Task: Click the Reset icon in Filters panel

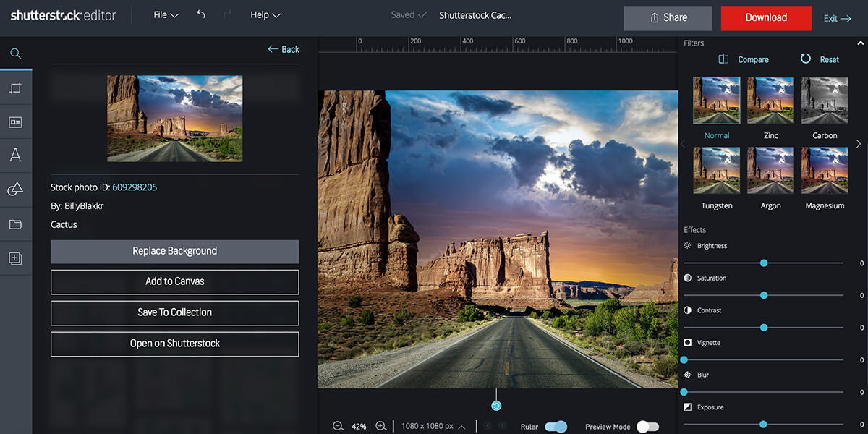Action: (805, 59)
